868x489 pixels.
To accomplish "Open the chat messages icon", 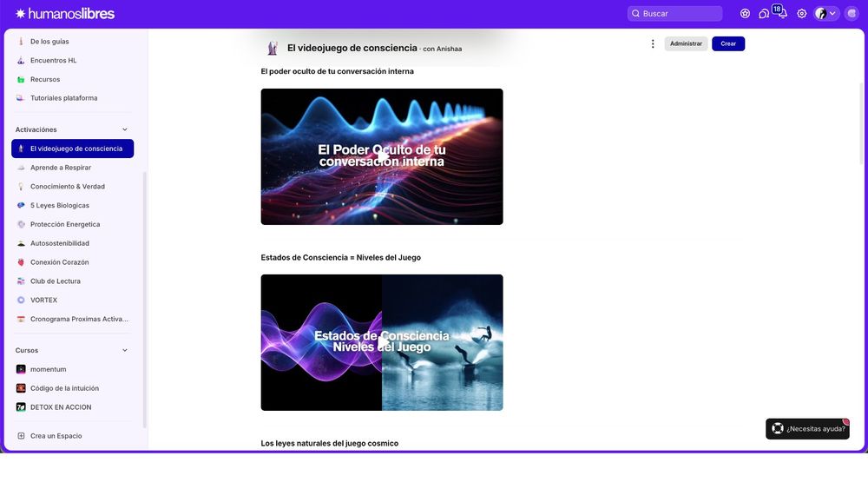I will tap(764, 14).
